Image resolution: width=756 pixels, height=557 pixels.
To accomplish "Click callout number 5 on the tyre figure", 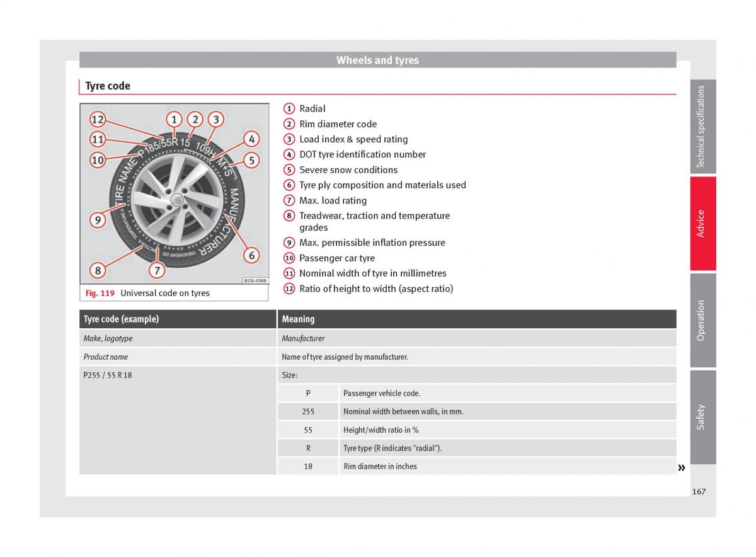I will pyautogui.click(x=251, y=160).
